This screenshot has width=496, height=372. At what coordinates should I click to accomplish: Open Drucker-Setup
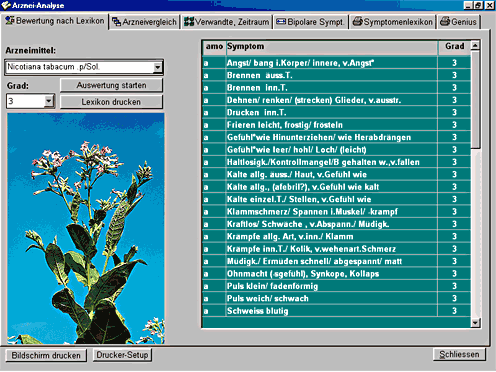point(122,355)
